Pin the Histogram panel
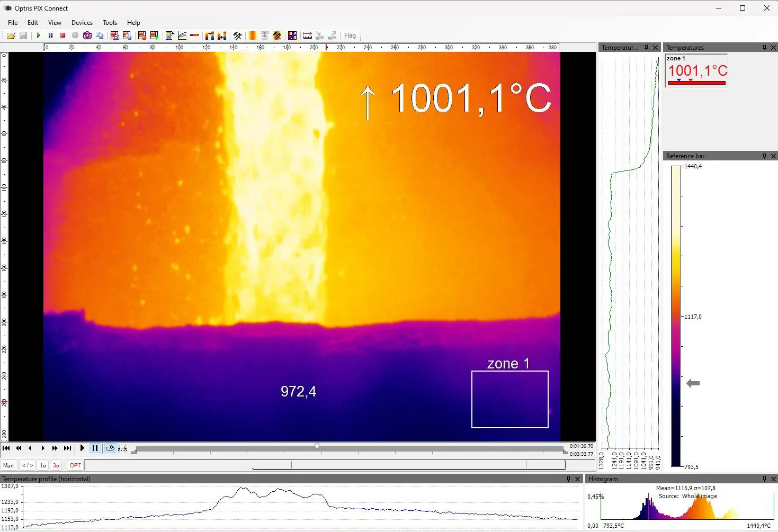 [x=764, y=479]
